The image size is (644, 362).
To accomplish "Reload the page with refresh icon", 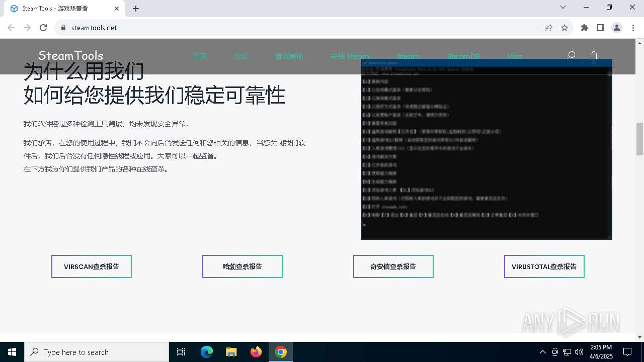I will click(x=43, y=28).
